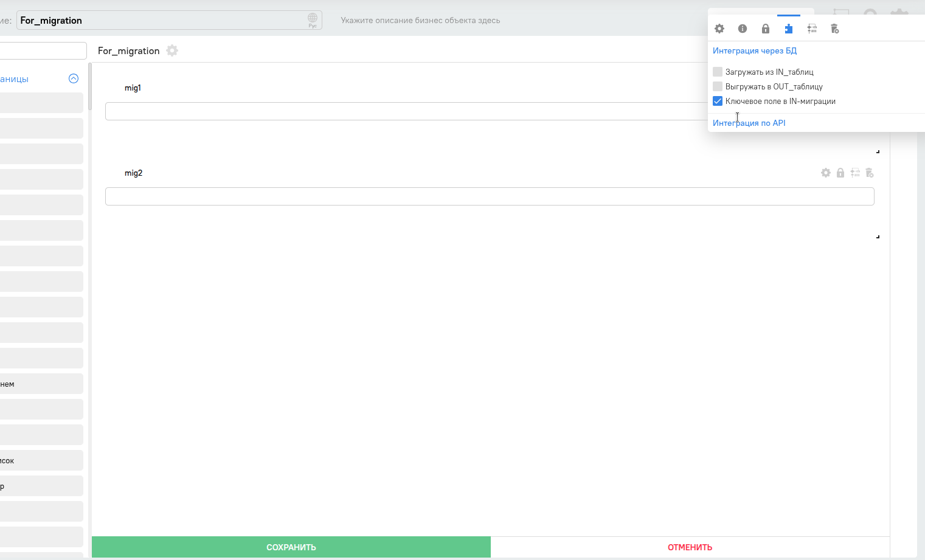Collapse the sidebar section with chevron arrow

(74, 78)
